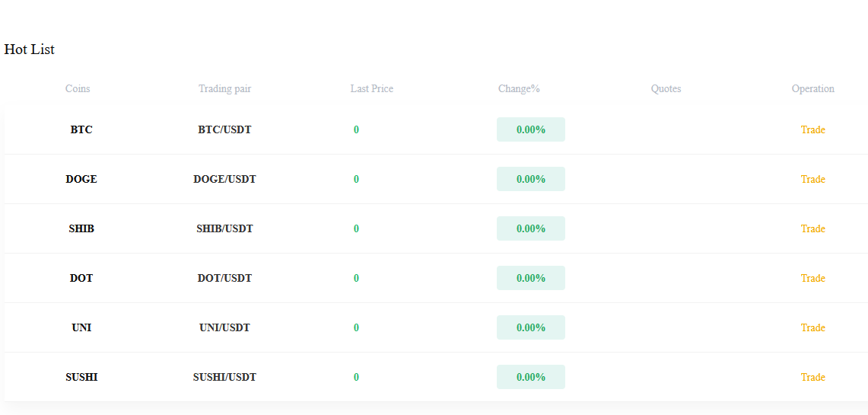
Task: Click the UNI/USDT trading pair
Action: click(x=224, y=327)
